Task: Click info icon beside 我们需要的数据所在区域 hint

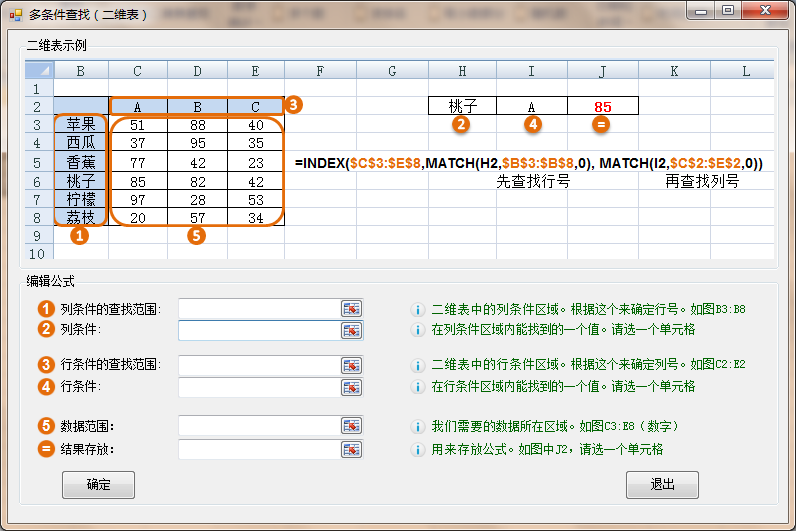Action: click(x=419, y=427)
